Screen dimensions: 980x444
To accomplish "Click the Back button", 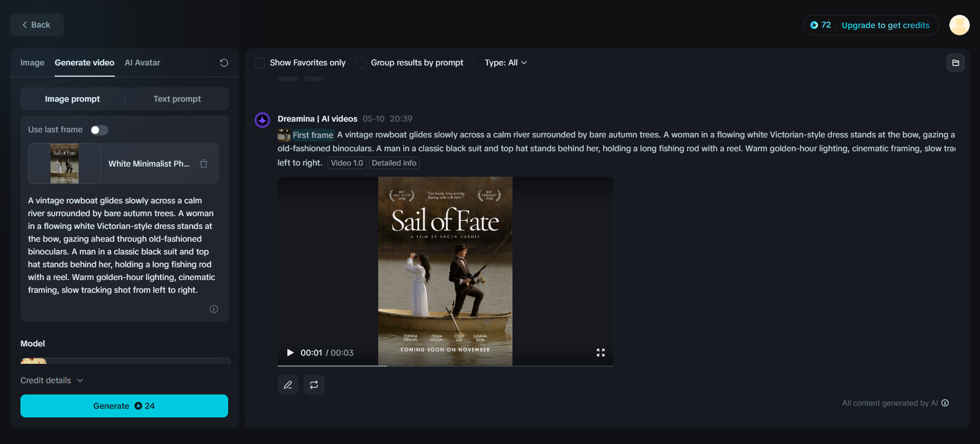I will pos(37,25).
